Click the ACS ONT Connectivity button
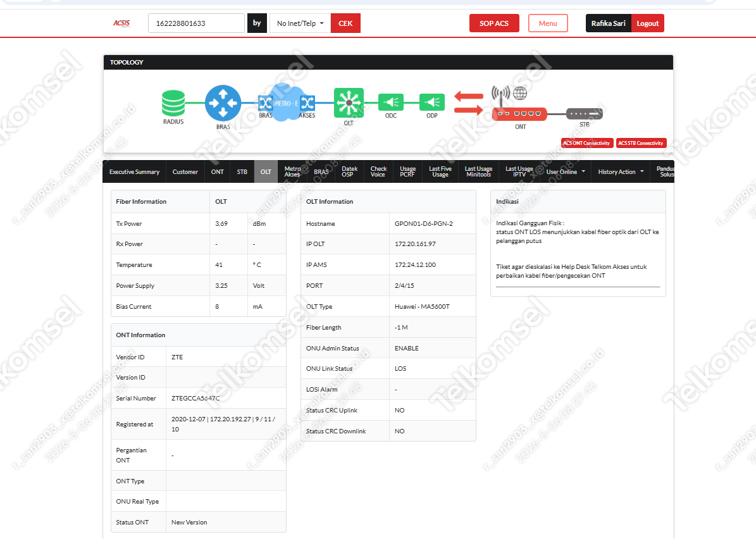 pos(586,143)
